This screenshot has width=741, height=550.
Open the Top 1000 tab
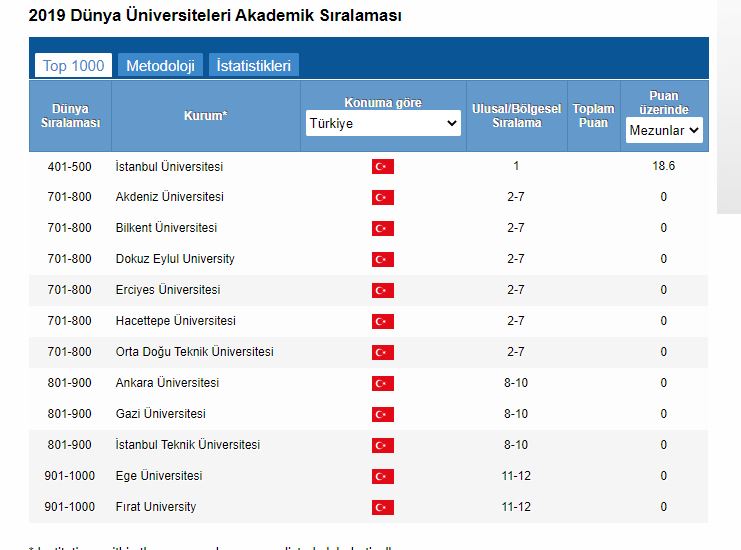73,65
